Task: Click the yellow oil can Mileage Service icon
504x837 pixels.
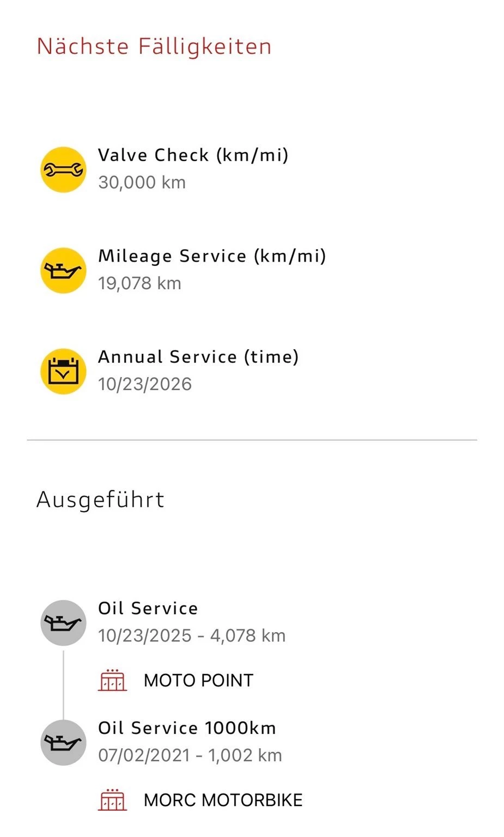Action: [63, 270]
